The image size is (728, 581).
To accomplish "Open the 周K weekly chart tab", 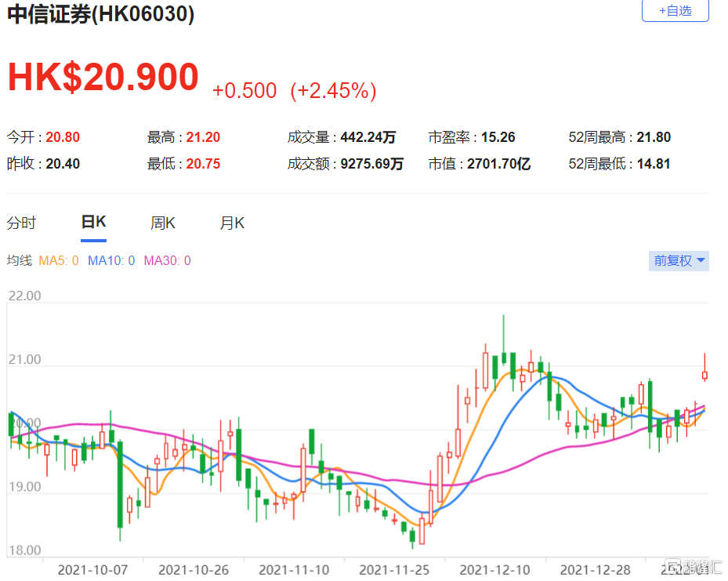I will [162, 223].
